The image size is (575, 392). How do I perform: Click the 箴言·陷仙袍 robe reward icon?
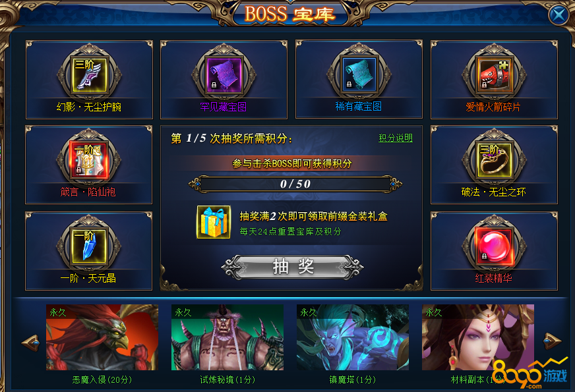click(90, 160)
